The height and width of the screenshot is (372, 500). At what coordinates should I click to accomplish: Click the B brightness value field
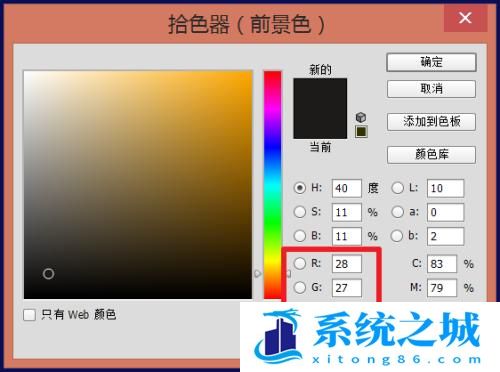pyautogui.click(x=347, y=236)
